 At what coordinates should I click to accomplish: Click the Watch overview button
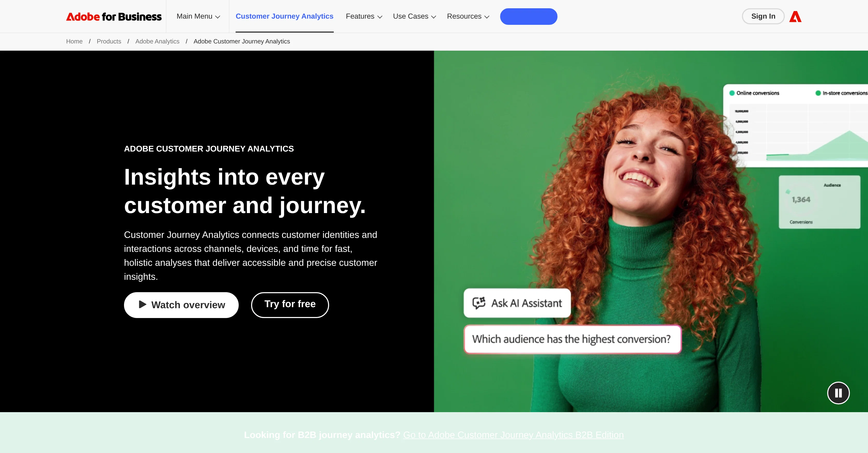pyautogui.click(x=181, y=305)
